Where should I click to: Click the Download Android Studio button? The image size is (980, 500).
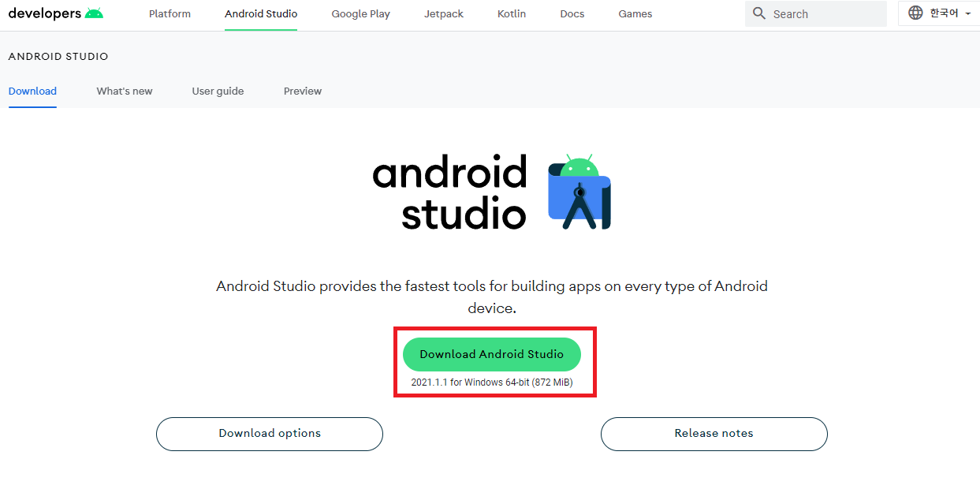pyautogui.click(x=492, y=354)
